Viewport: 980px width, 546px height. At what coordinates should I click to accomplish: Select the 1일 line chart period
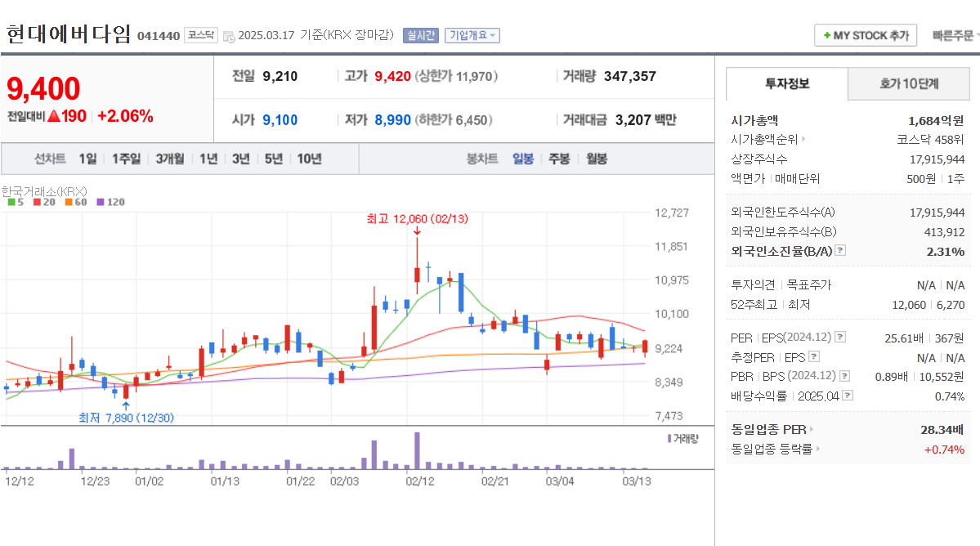(87, 159)
